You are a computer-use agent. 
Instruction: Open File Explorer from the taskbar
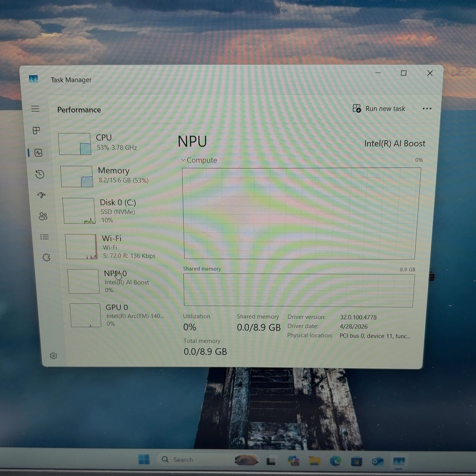(x=315, y=461)
